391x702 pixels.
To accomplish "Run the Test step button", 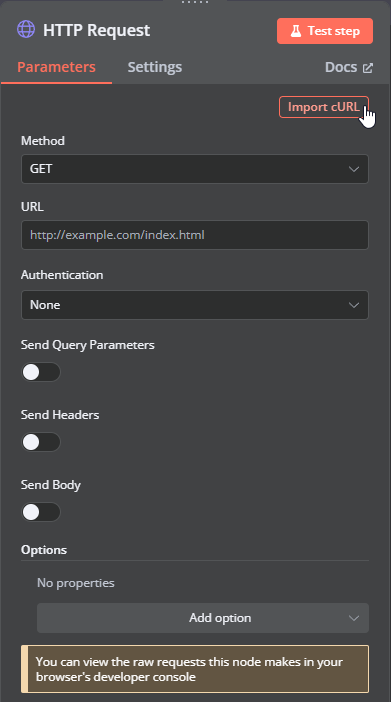I will [325, 31].
